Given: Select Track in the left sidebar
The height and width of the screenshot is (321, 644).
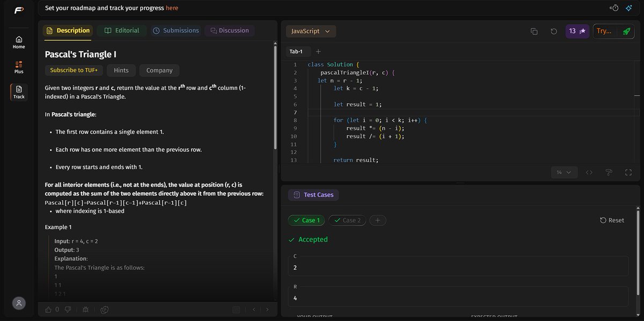Looking at the screenshot, I should 19,92.
